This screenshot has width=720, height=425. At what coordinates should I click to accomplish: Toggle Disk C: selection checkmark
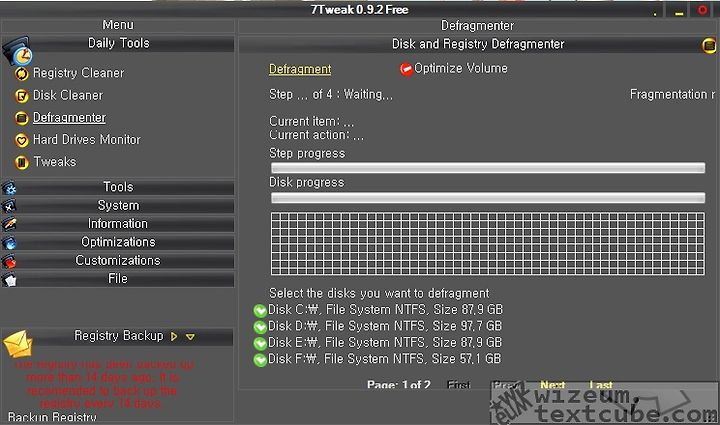260,311
